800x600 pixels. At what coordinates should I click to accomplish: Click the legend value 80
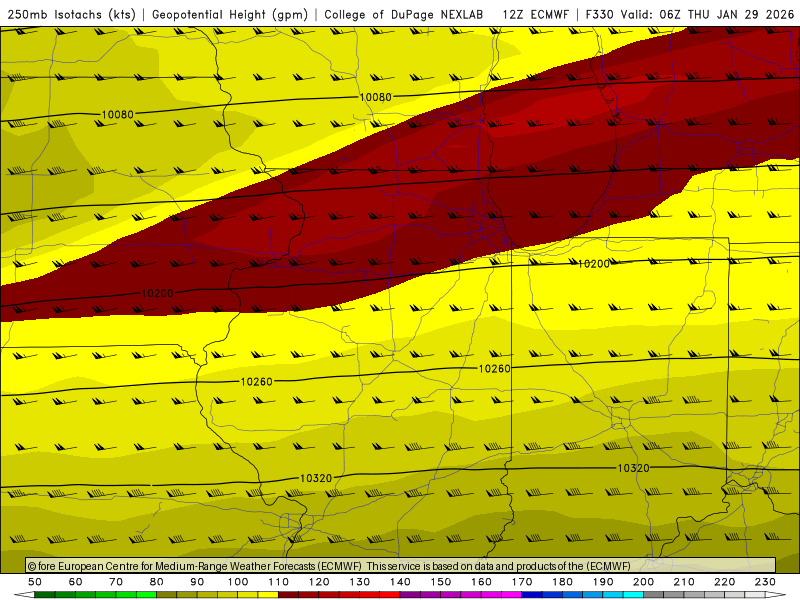pos(157,582)
